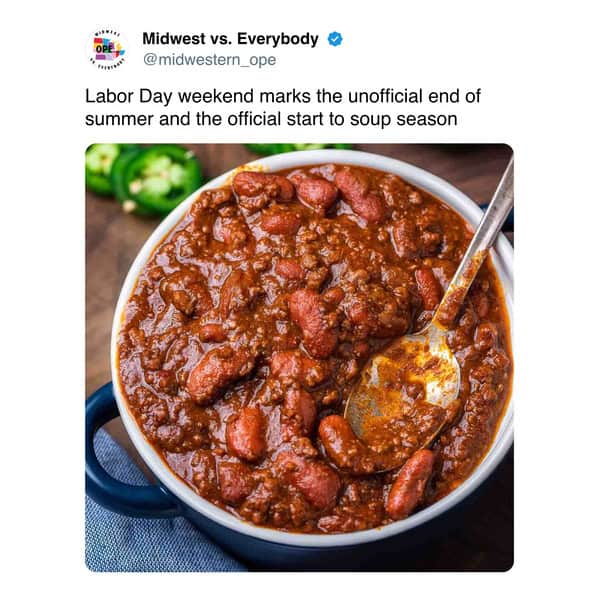The height and width of the screenshot is (599, 599).
Task: Click the large sliced jalapeño ring
Action: 157,179
